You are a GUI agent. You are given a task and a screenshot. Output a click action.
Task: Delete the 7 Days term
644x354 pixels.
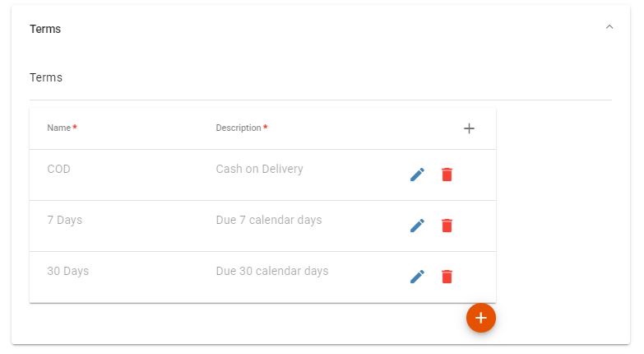pyautogui.click(x=447, y=226)
